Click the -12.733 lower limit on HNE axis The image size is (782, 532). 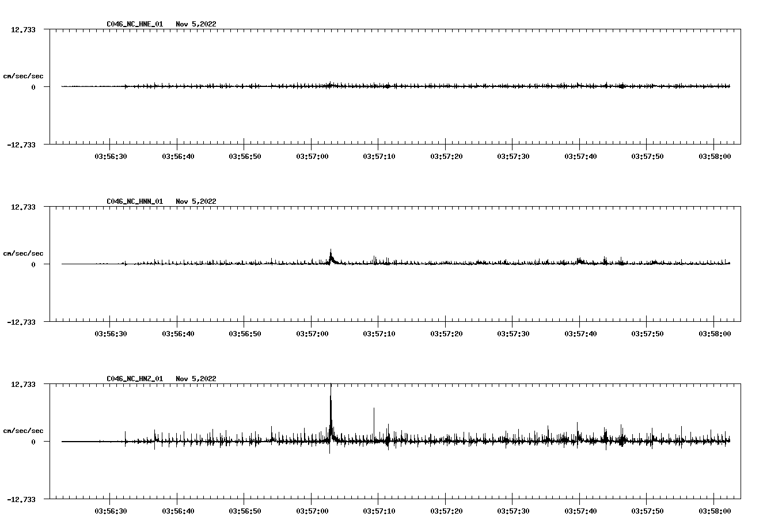click(x=21, y=145)
